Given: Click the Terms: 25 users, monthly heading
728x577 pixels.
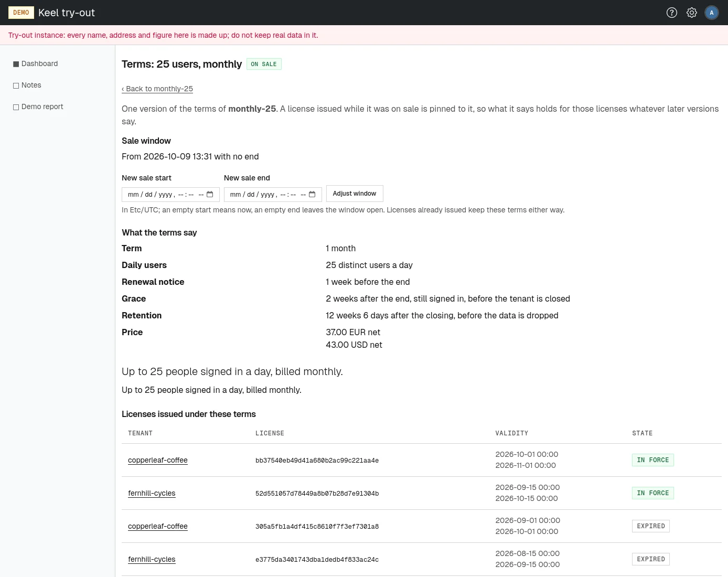Looking at the screenshot, I should pyautogui.click(x=181, y=64).
